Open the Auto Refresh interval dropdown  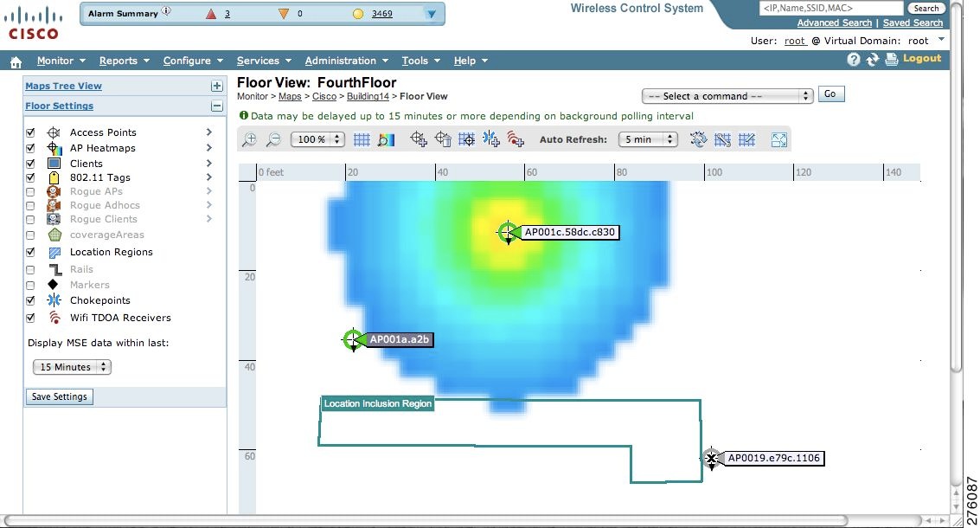click(648, 139)
